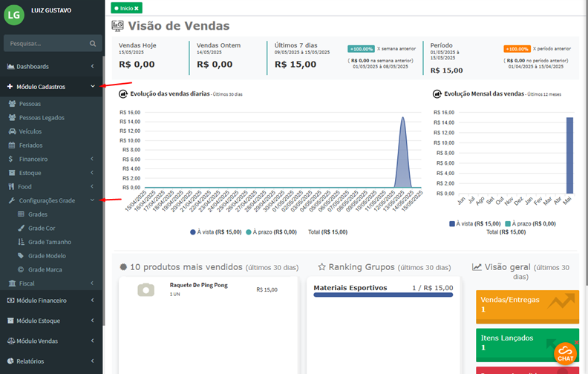This screenshot has height=374, width=588.
Task: Click the Fiscal building icon
Action: [12, 283]
